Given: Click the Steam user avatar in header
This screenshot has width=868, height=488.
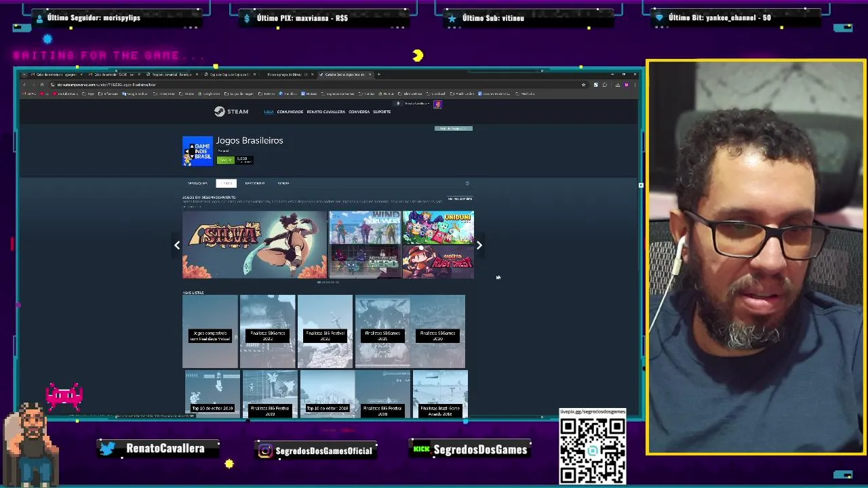Looking at the screenshot, I should coord(437,104).
